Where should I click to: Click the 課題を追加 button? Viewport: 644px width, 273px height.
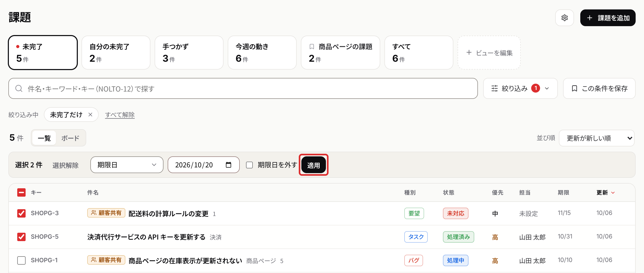[x=608, y=18]
